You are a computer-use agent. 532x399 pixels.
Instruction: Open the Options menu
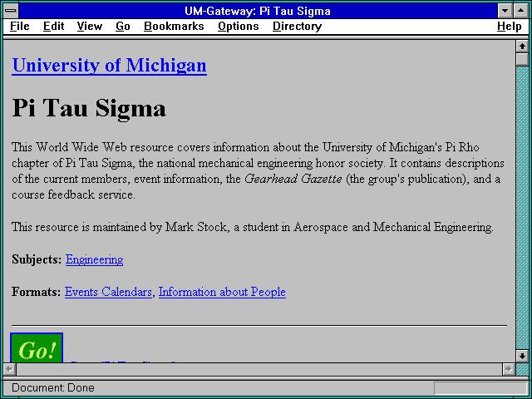(x=239, y=27)
